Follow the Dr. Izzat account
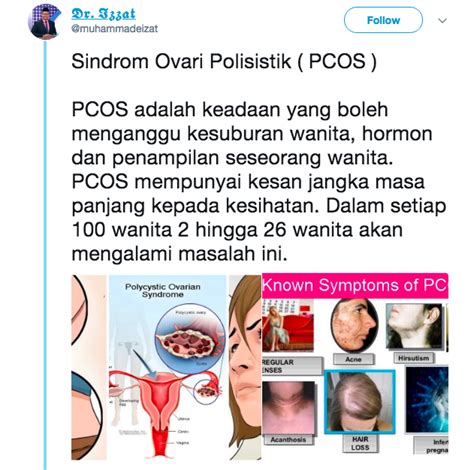The image size is (474, 470). click(383, 20)
